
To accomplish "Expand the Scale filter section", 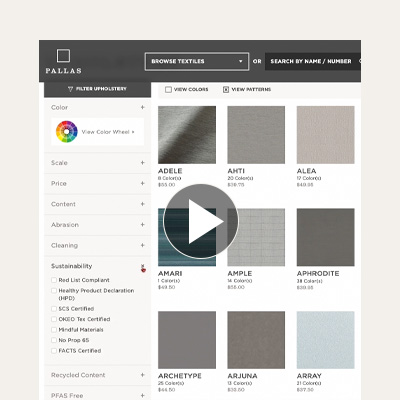I will click(142, 163).
